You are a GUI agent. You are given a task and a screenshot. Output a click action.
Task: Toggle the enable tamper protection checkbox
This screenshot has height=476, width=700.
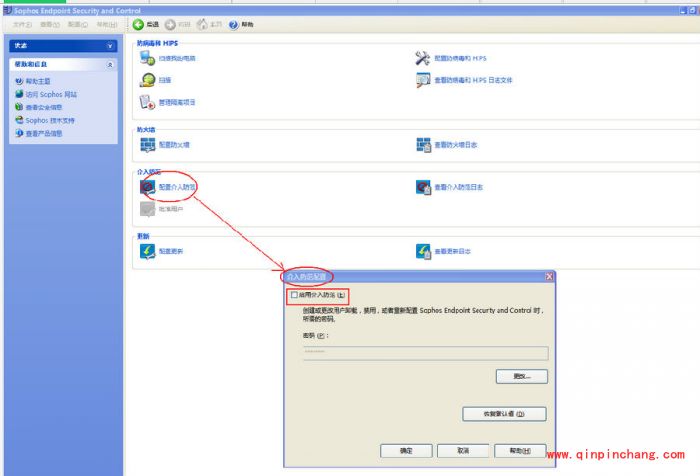294,296
